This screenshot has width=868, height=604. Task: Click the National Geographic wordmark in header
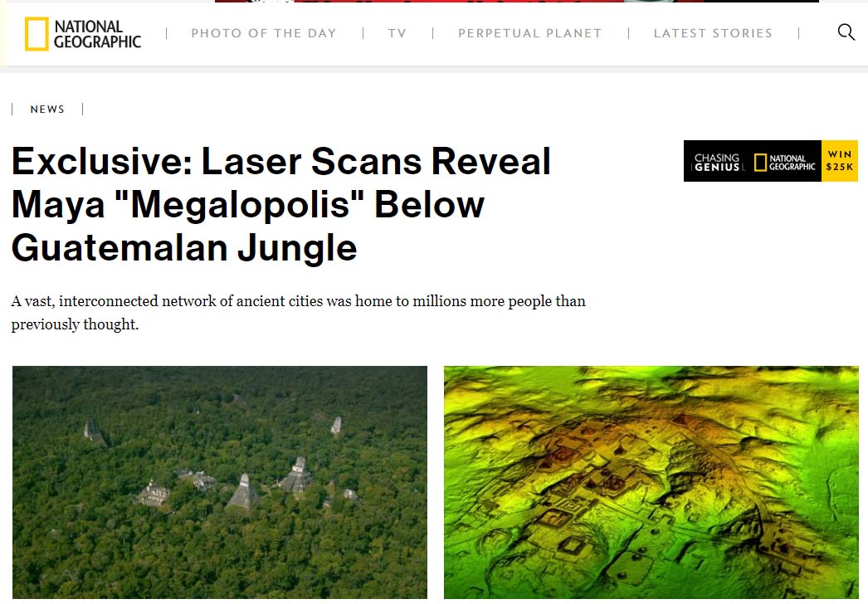[x=97, y=34]
